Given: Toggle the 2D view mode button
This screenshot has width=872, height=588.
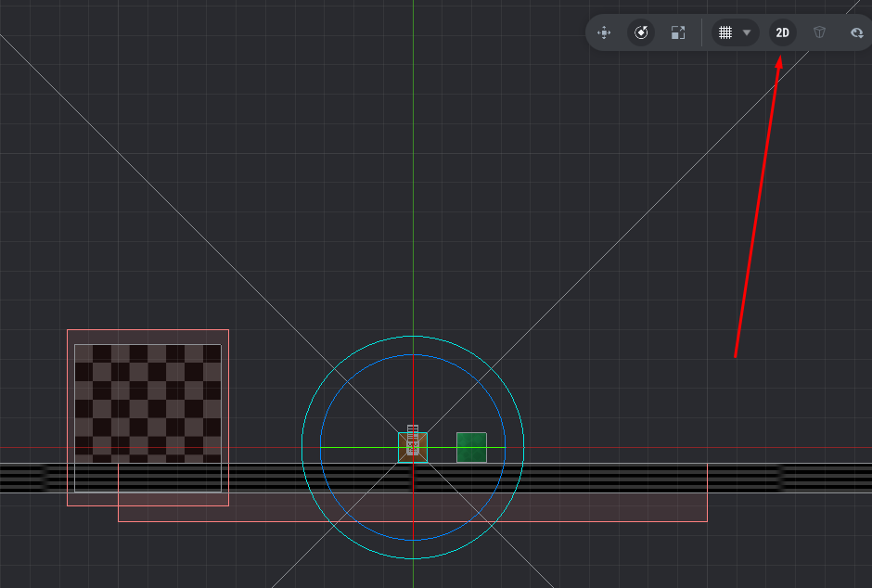Looking at the screenshot, I should click(782, 32).
